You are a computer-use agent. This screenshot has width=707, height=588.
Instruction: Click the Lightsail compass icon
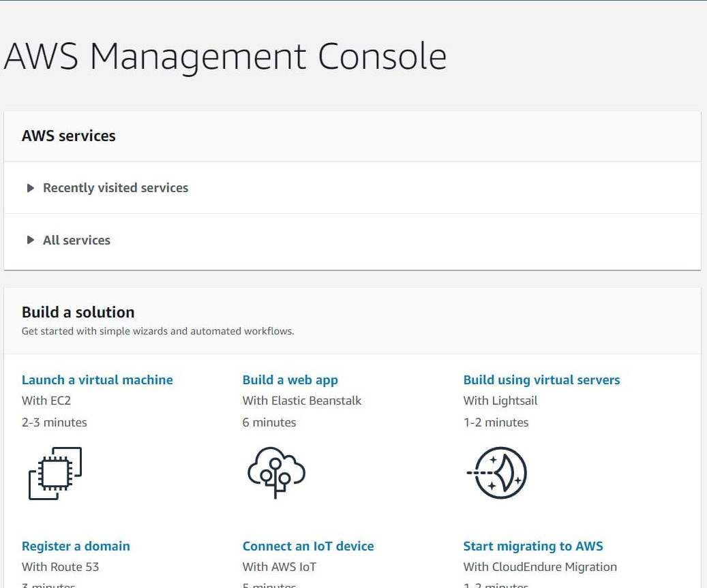[498, 472]
